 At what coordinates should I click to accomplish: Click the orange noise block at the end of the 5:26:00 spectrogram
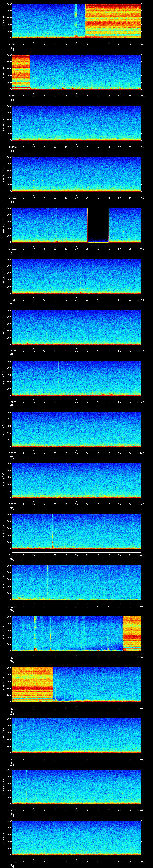[x=132, y=633]
